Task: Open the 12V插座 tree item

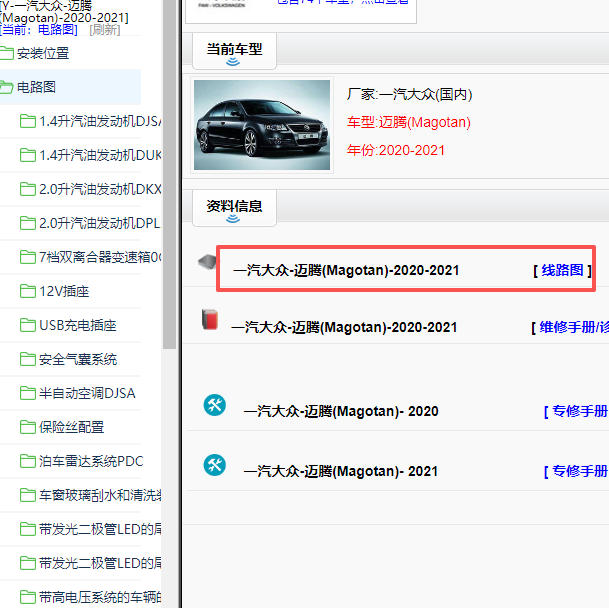Action: click(x=64, y=291)
